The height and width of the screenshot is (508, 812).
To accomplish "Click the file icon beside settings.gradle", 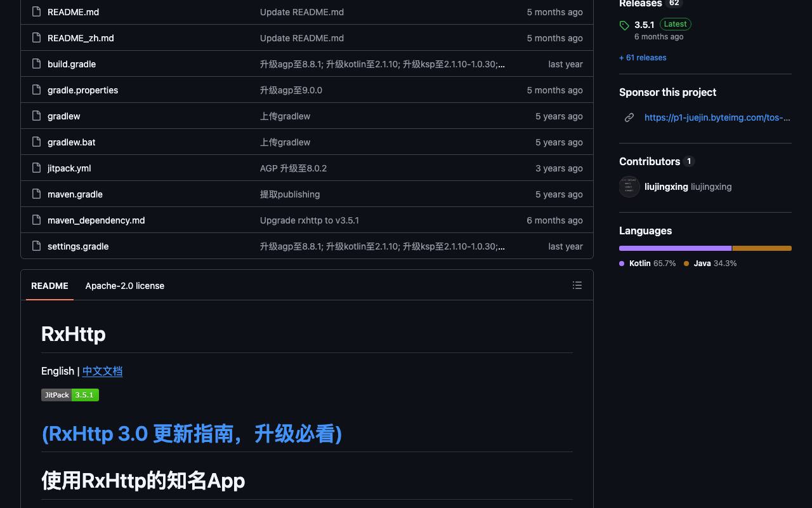I will (36, 246).
